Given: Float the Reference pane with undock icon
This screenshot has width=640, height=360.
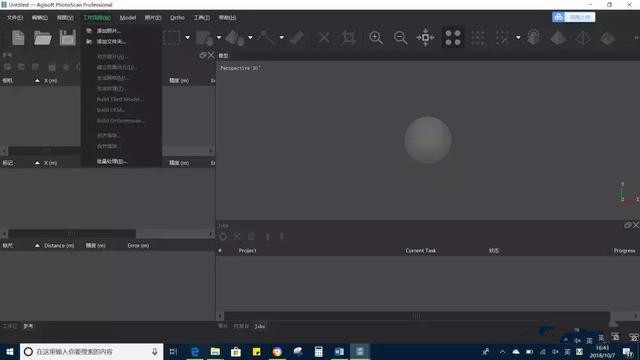Looking at the screenshot, I should click(x=202, y=55).
